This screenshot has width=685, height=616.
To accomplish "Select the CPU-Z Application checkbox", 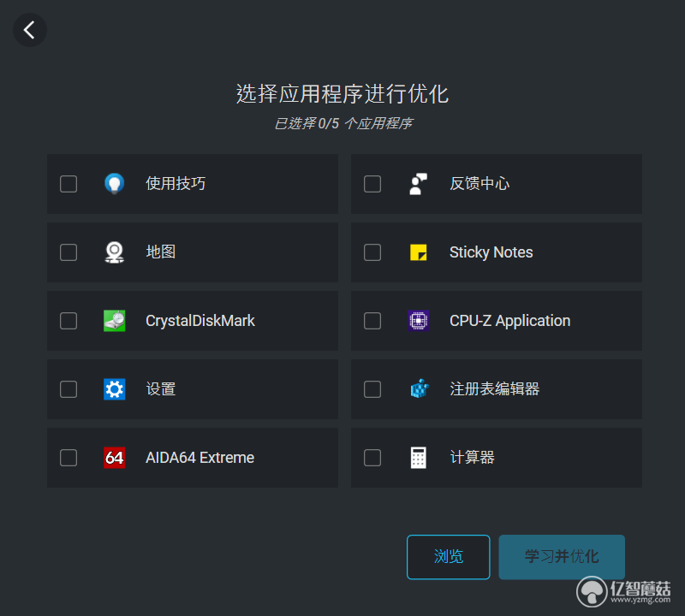I will (x=372, y=321).
